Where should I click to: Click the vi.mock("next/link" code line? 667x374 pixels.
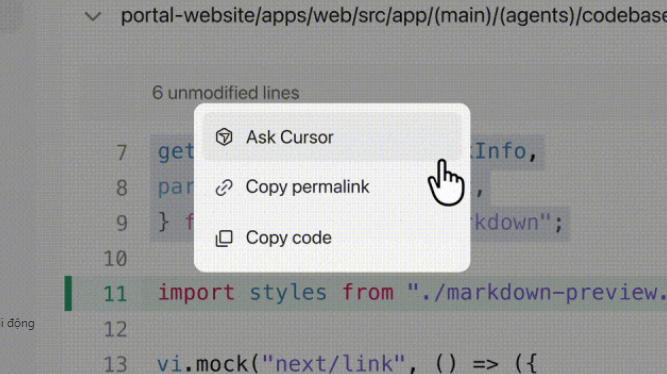pos(347,364)
